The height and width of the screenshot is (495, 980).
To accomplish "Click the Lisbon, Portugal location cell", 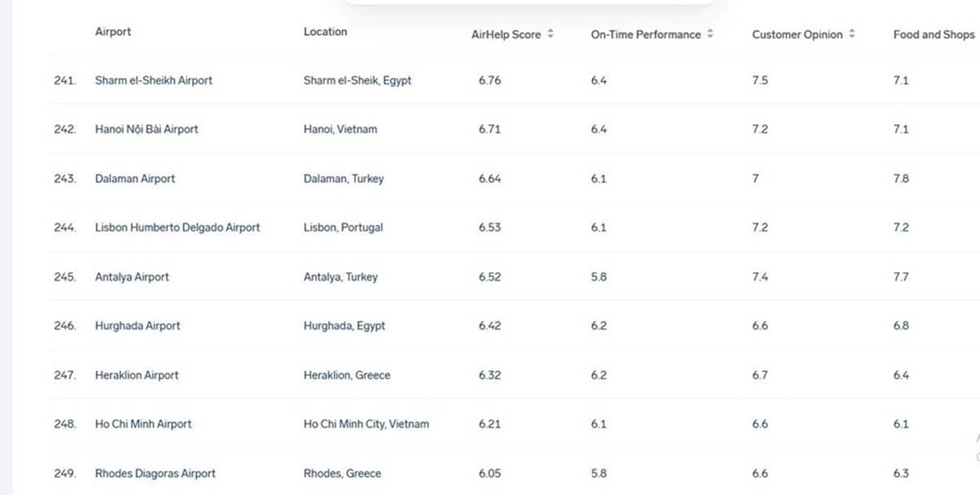I will (343, 227).
